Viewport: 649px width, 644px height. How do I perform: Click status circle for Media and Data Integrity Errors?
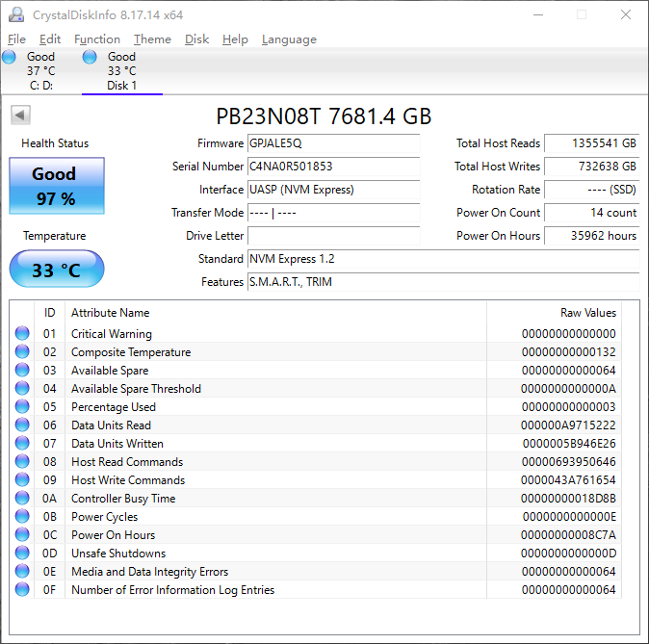pos(22,571)
